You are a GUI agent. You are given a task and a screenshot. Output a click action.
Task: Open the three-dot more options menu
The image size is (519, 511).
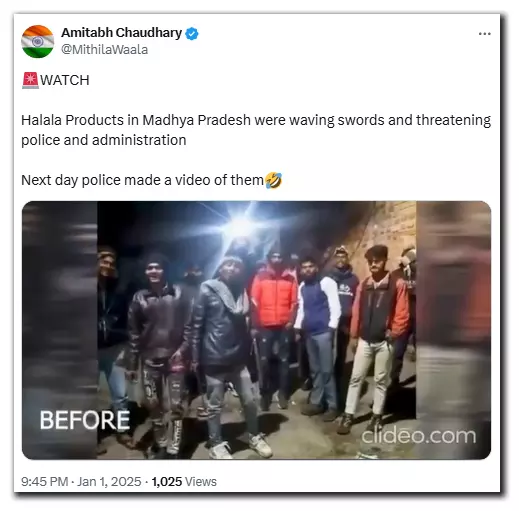[484, 34]
